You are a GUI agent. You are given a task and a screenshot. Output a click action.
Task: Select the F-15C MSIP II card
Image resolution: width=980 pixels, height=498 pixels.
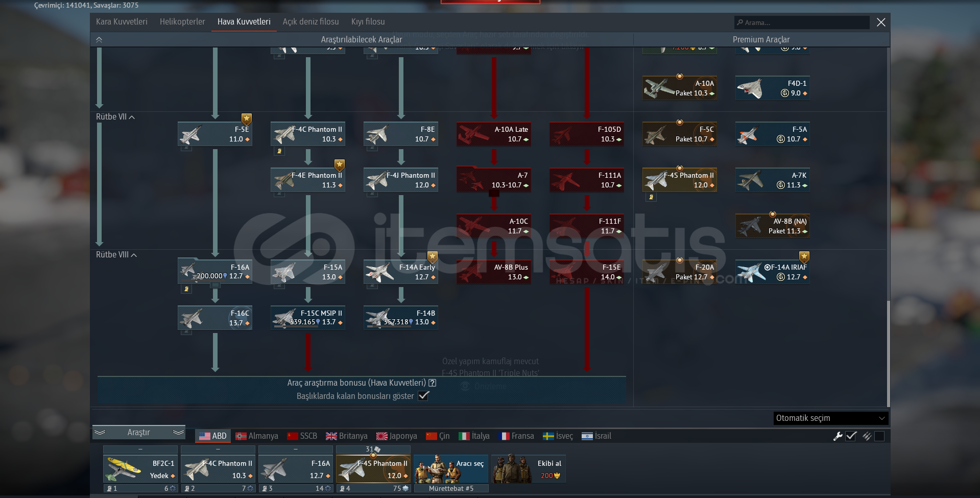pos(308,318)
